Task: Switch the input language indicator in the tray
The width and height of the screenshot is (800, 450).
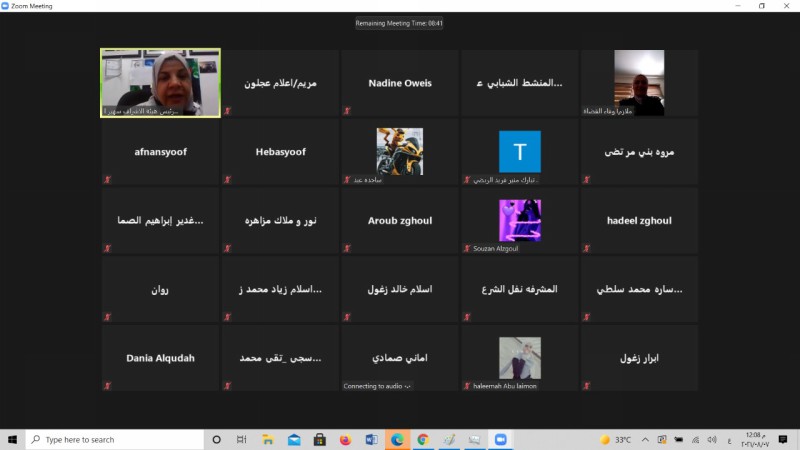Action: (x=727, y=439)
